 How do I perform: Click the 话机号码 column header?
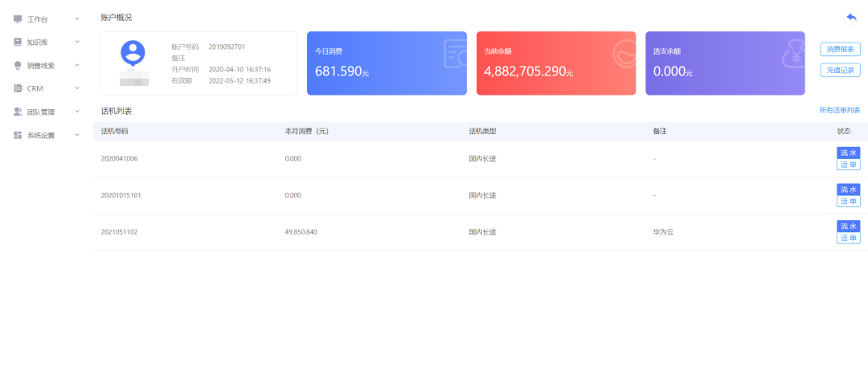click(115, 132)
